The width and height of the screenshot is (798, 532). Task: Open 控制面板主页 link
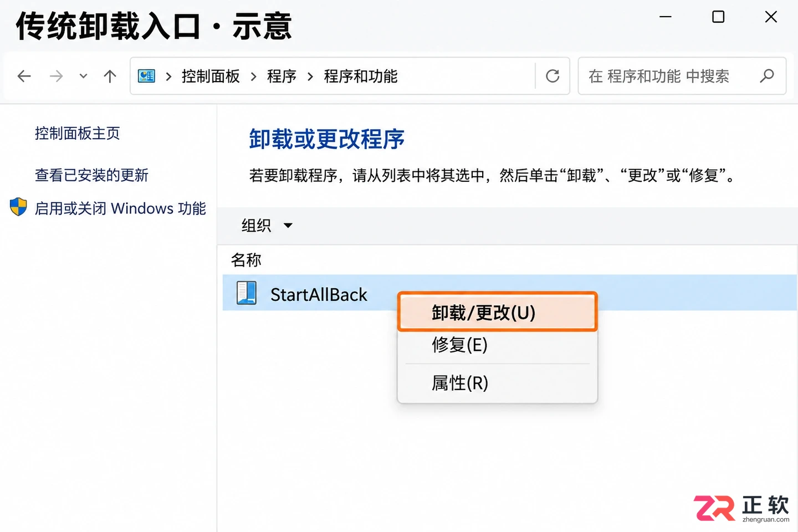78,133
